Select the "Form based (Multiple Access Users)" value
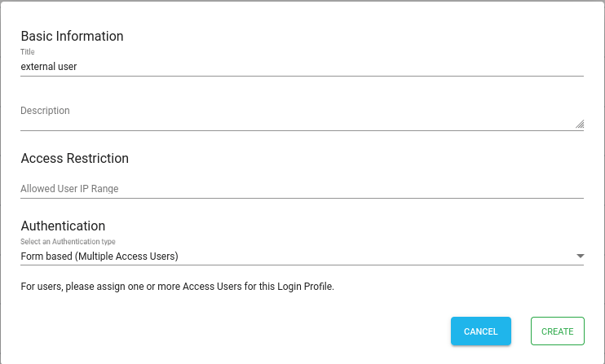The height and width of the screenshot is (364, 605). click(99, 257)
